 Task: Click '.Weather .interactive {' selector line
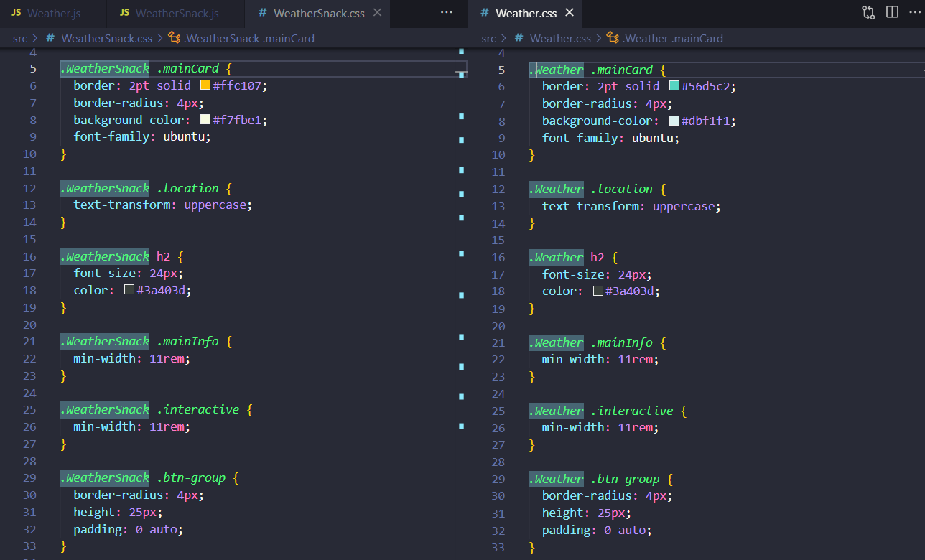(608, 411)
